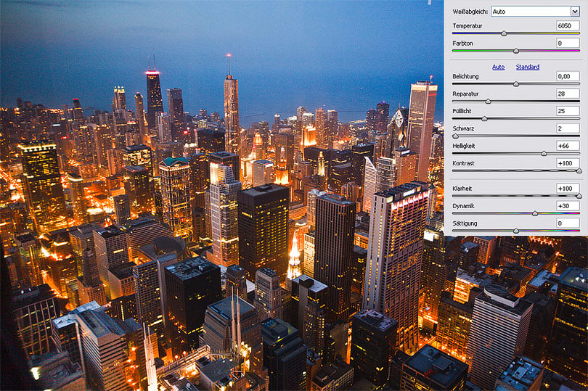The height and width of the screenshot is (391, 588).
Task: Click the Klarheit label
Action: 462,189
